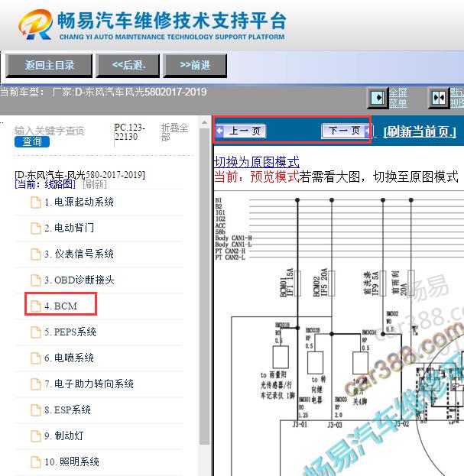This screenshot has height=476, width=464.
Task: Click document icon beside 照明系统
Action: [36, 461]
